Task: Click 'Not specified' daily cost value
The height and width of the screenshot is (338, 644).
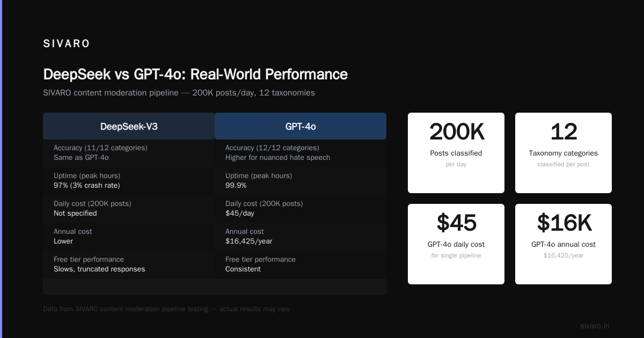Action: 75,213
